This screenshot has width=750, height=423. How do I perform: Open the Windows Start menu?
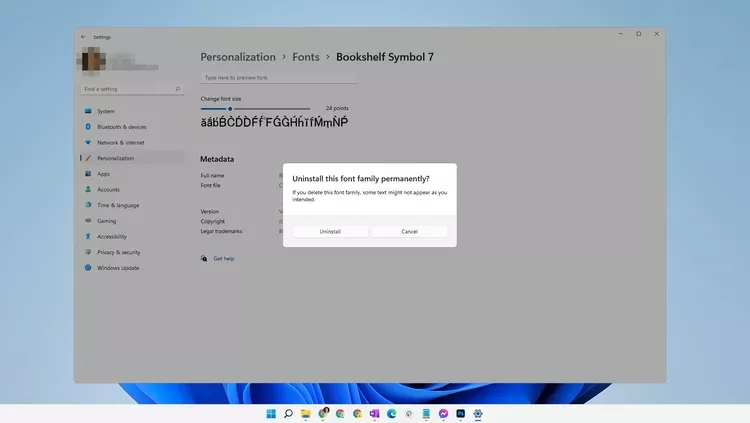click(x=271, y=414)
